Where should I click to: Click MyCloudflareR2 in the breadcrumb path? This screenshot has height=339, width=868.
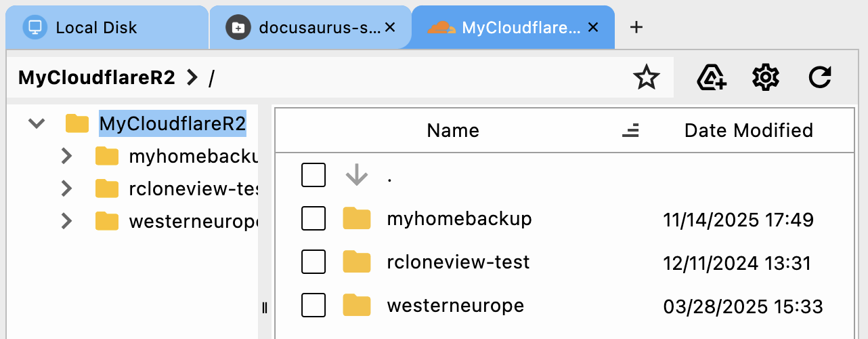click(x=97, y=78)
